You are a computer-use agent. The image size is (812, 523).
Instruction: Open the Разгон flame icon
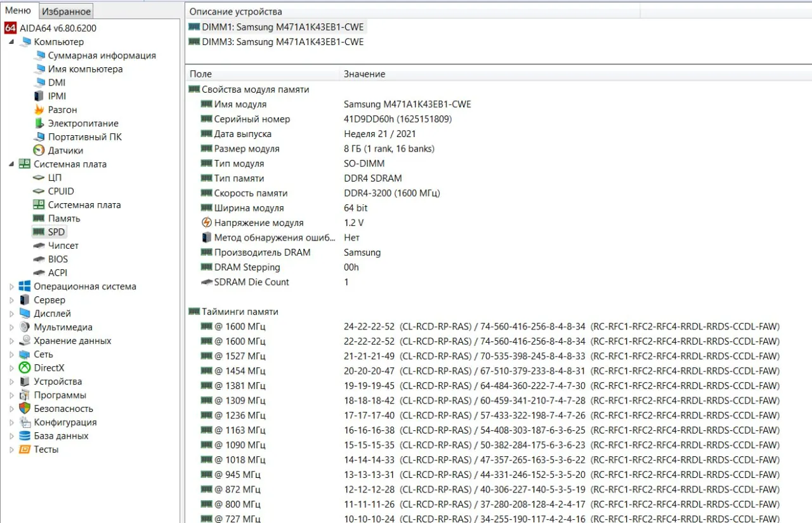[39, 110]
